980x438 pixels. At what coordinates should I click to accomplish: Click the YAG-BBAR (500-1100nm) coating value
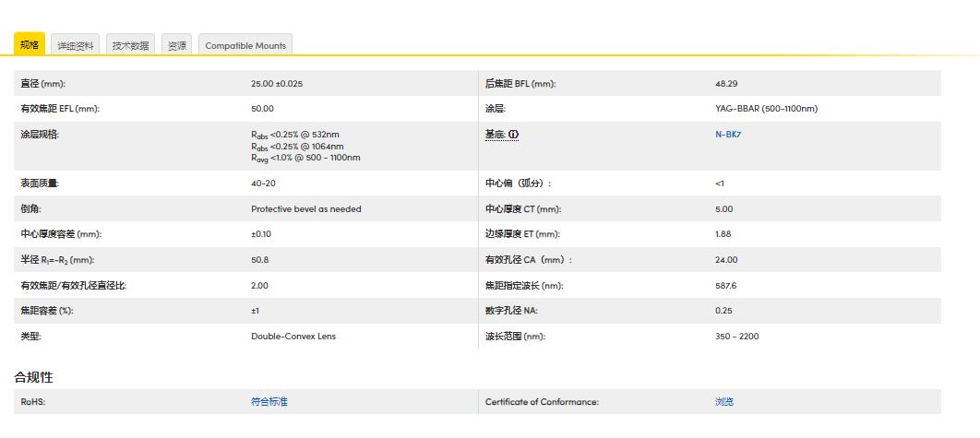tap(766, 109)
